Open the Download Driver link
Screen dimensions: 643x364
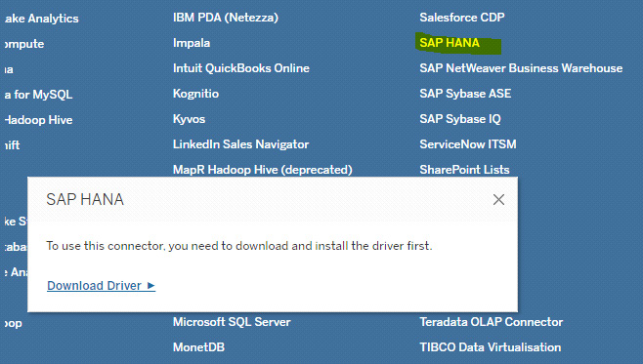click(102, 285)
